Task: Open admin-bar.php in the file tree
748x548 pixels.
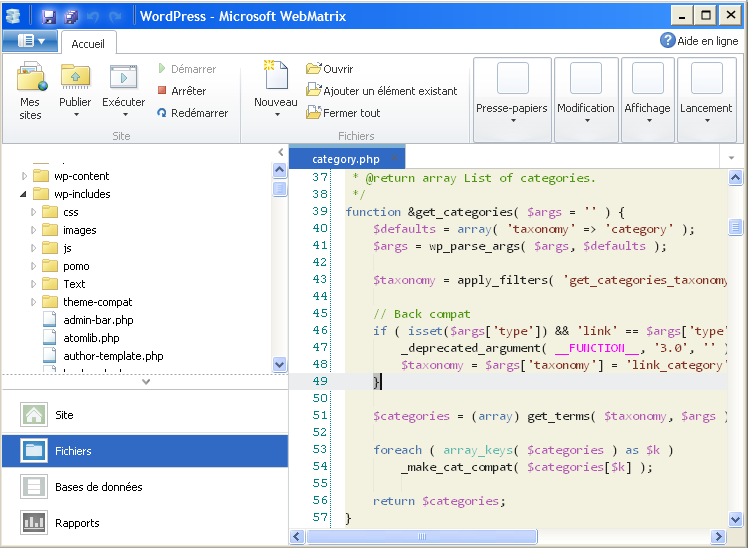Action: 98,320
